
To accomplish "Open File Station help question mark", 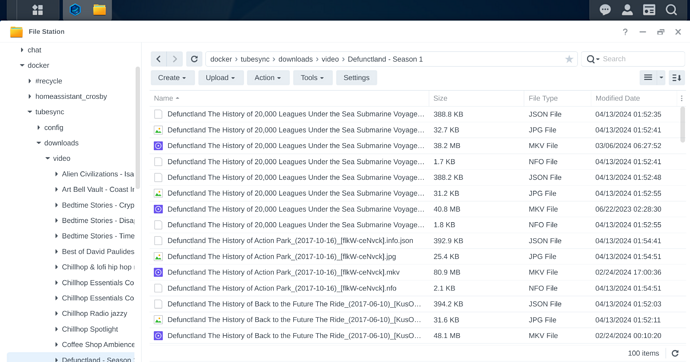I will point(625,32).
